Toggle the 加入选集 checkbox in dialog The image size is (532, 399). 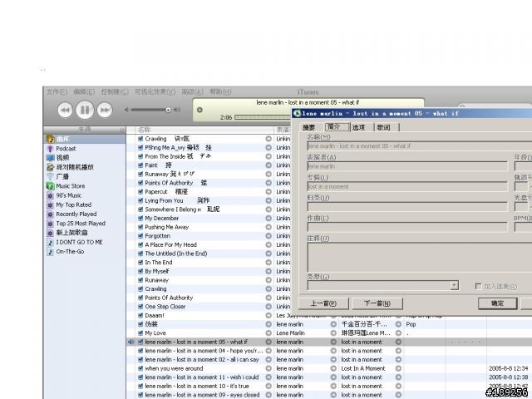click(479, 287)
